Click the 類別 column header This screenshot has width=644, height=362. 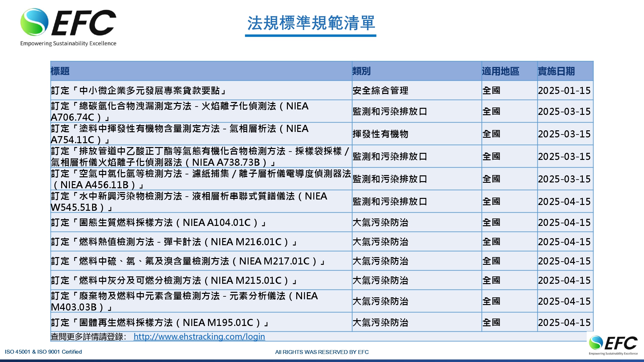pos(417,71)
